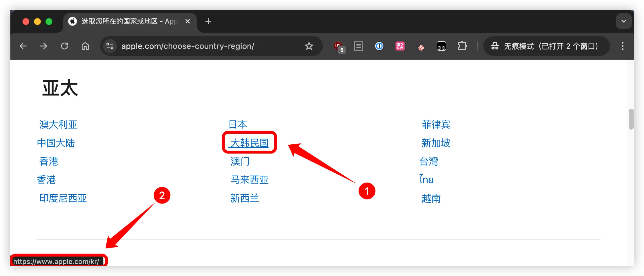Click the extension icon with red blocked badge

click(421, 47)
